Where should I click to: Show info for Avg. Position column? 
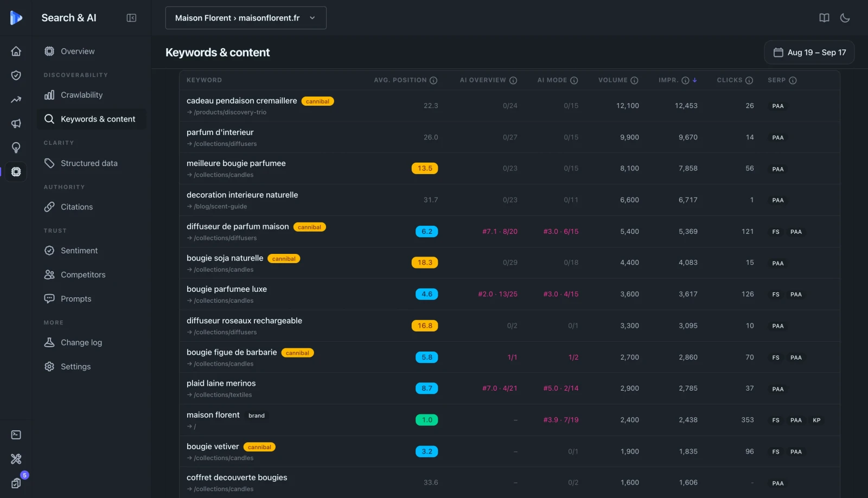[433, 80]
